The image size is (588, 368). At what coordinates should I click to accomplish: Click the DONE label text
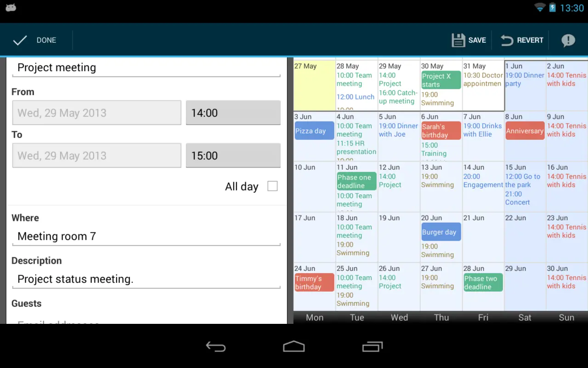click(x=46, y=40)
